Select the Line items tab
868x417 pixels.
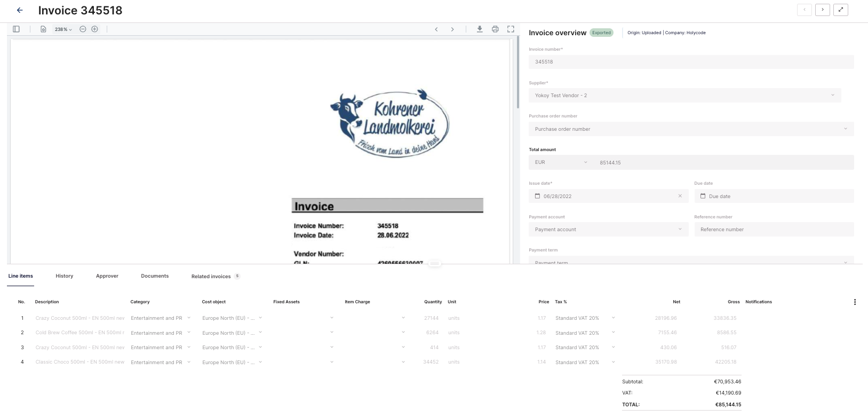[x=21, y=276]
